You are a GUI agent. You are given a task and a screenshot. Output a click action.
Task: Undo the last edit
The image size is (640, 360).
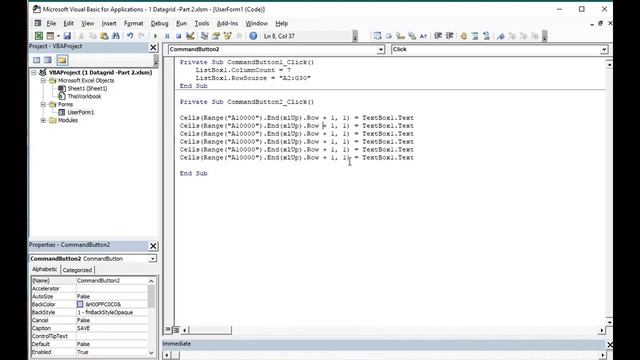point(130,36)
